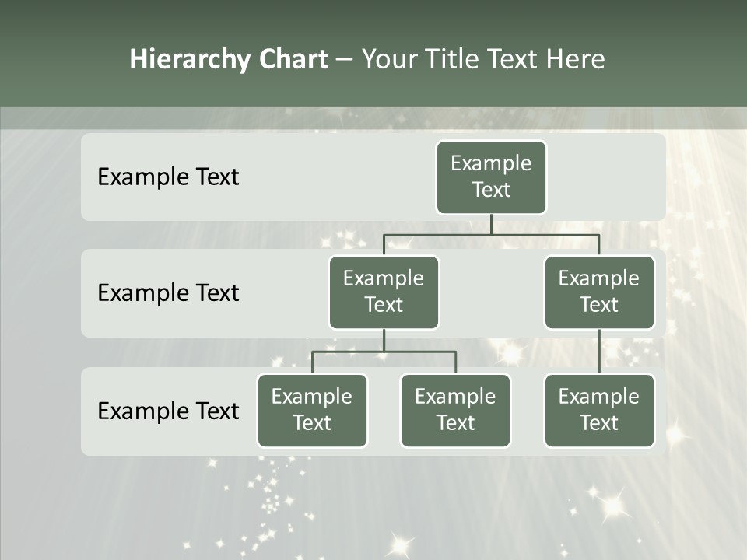Screen dimensions: 747x560
Task: Select the leftmost bottom Example Text box
Action: pyautogui.click(x=312, y=411)
